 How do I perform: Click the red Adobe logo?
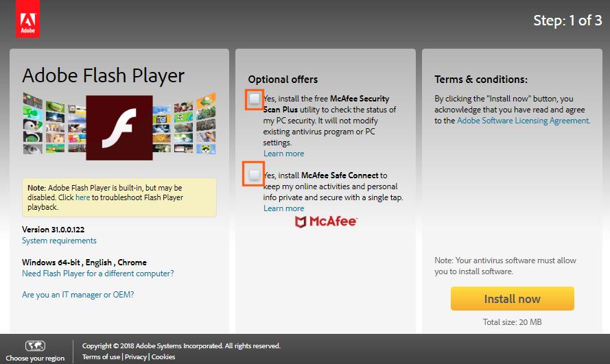pos(27,19)
